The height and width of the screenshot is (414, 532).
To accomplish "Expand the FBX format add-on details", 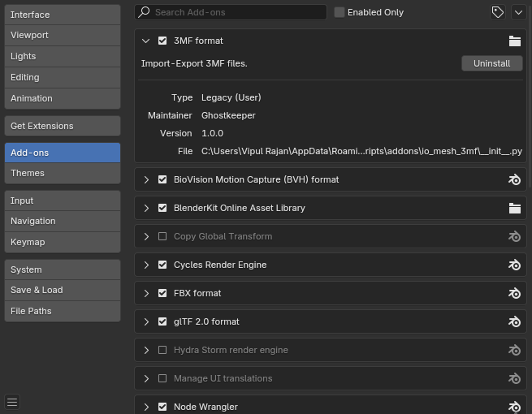I will [146, 293].
